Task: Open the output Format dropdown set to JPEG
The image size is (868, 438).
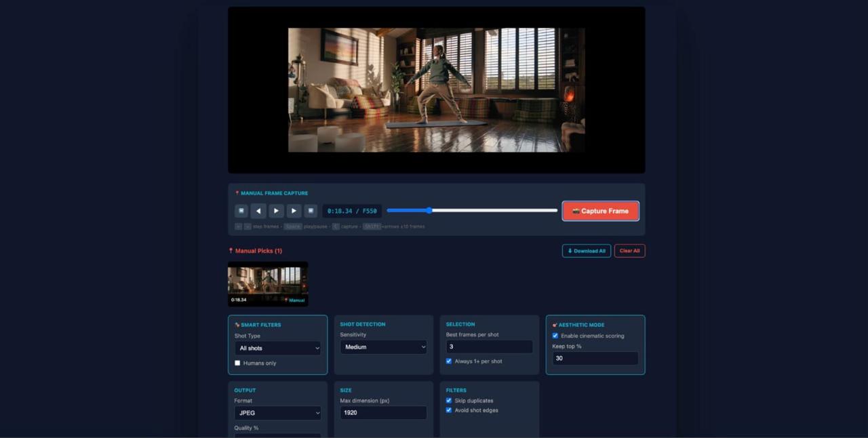Action: click(277, 413)
